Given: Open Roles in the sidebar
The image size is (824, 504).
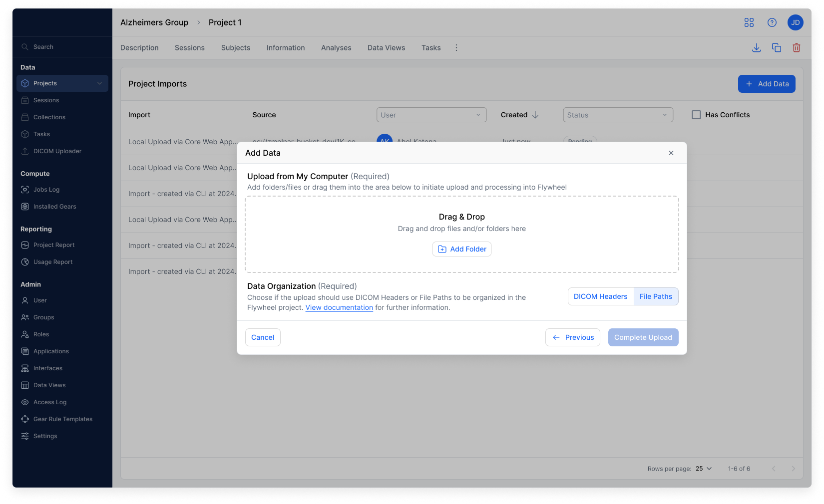Looking at the screenshot, I should click(x=62, y=334).
